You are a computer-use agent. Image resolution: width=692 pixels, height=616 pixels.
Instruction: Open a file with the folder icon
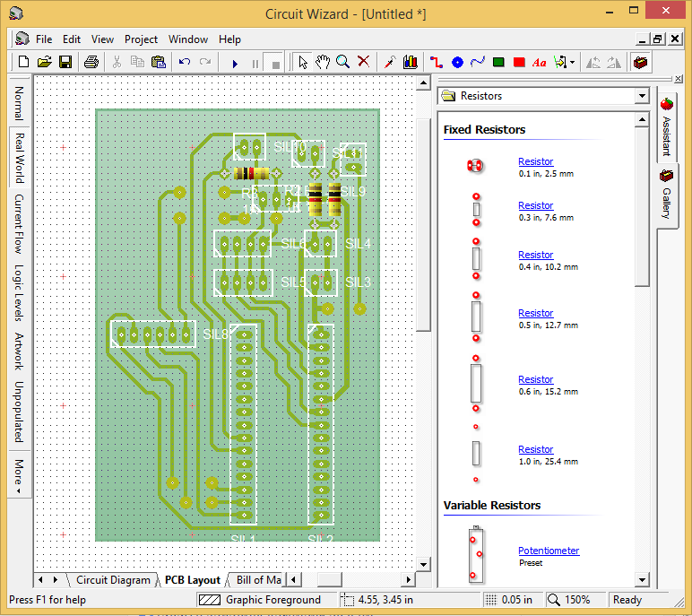click(44, 62)
